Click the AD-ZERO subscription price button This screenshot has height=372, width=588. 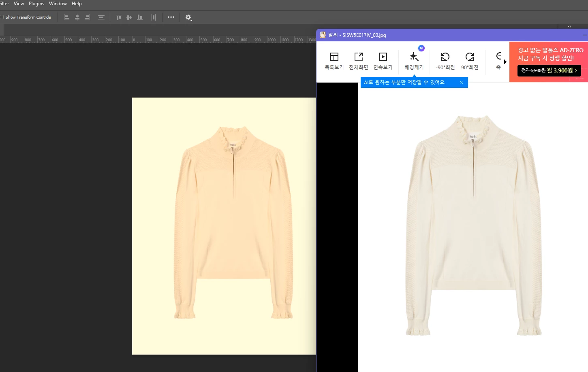tap(549, 70)
